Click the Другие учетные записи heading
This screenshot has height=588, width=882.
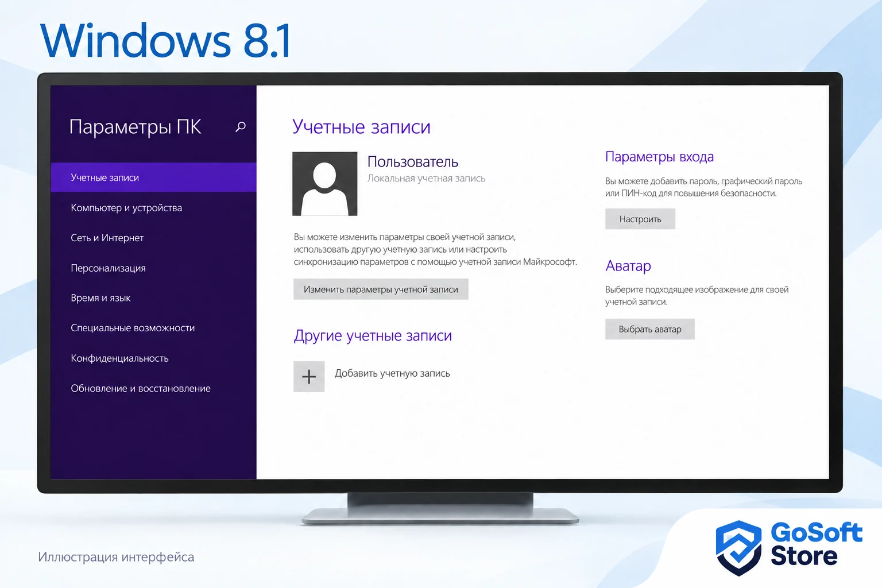point(373,336)
